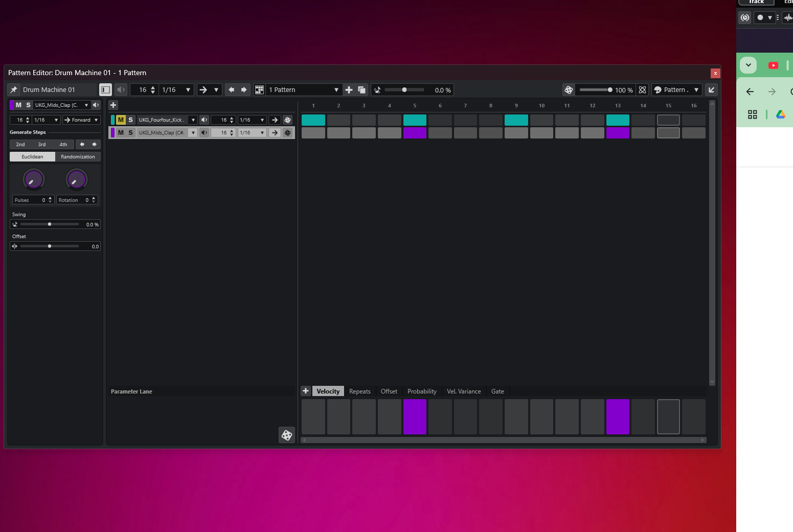
Task: Mute the UKG_Fourfour_Kick lane
Action: pos(121,120)
